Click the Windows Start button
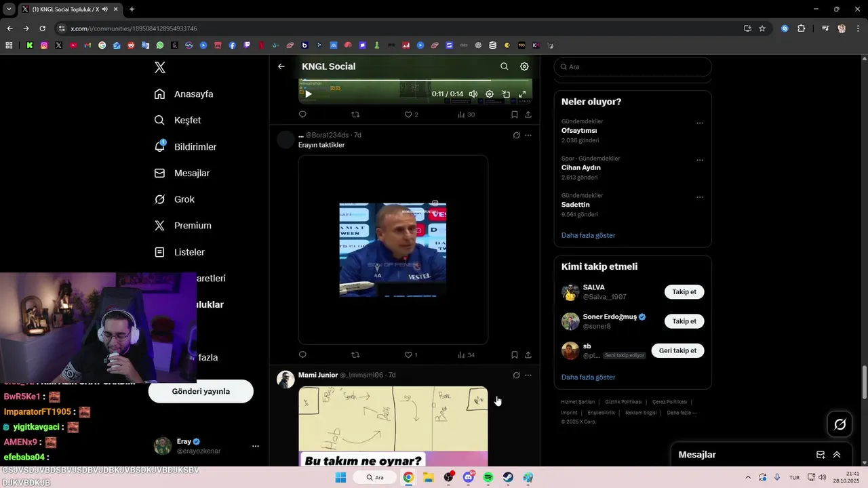Image resolution: width=868 pixels, height=488 pixels. pyautogui.click(x=340, y=477)
